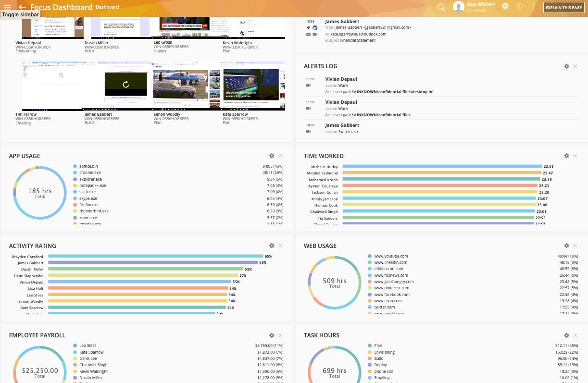Image resolution: width=588 pixels, height=383 pixels.
Task: Click the diamond alert icon in header
Action: [519, 6]
